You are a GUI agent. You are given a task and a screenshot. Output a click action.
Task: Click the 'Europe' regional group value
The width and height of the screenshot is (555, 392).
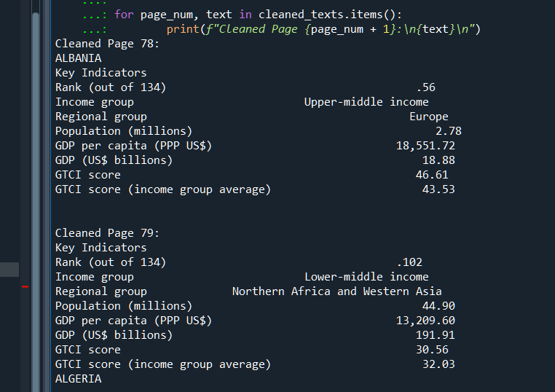(429, 117)
